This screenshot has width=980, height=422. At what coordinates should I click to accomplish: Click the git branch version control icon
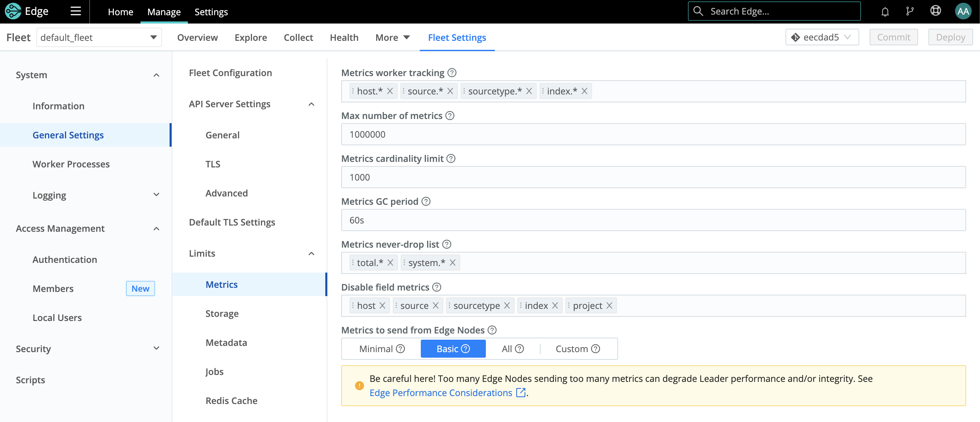click(910, 11)
